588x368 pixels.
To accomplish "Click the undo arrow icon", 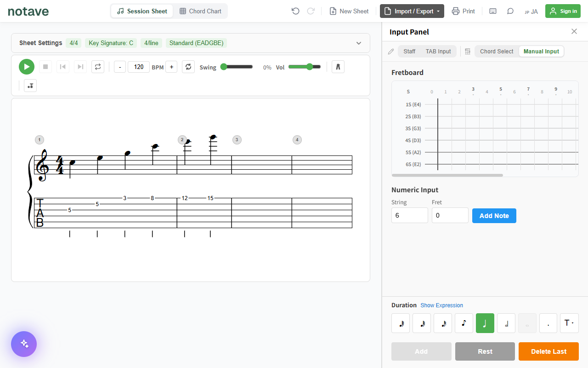I will tap(295, 11).
